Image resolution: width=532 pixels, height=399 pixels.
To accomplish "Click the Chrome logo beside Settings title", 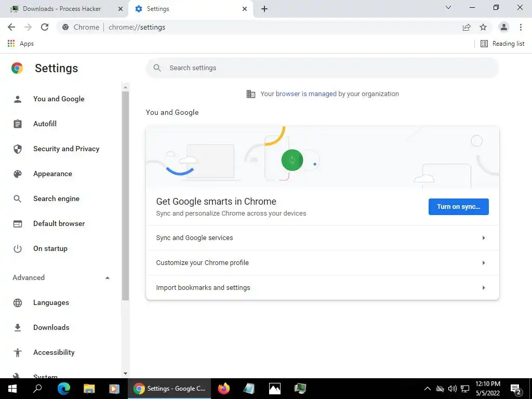I will [17, 68].
